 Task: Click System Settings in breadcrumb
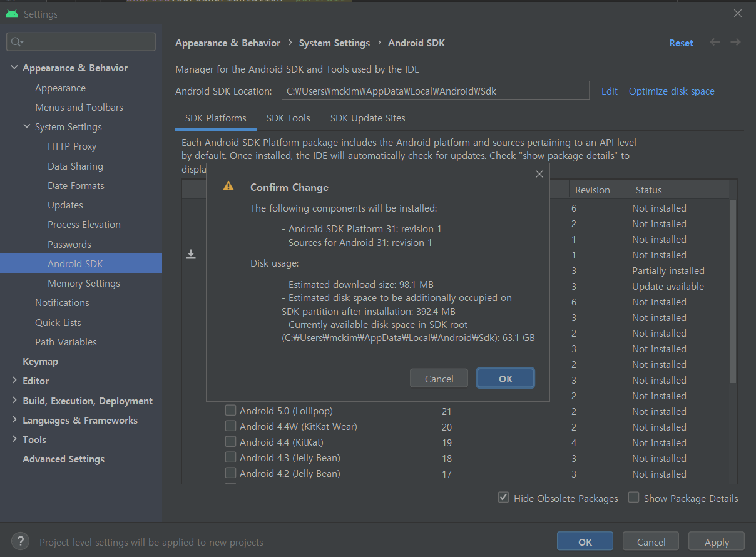pos(334,43)
